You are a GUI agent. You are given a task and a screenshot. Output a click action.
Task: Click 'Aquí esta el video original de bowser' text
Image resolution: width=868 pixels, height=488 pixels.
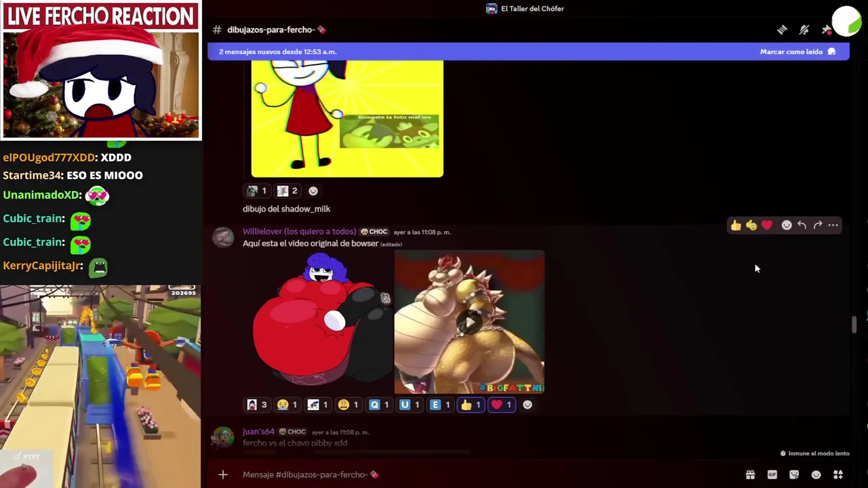[x=311, y=243]
